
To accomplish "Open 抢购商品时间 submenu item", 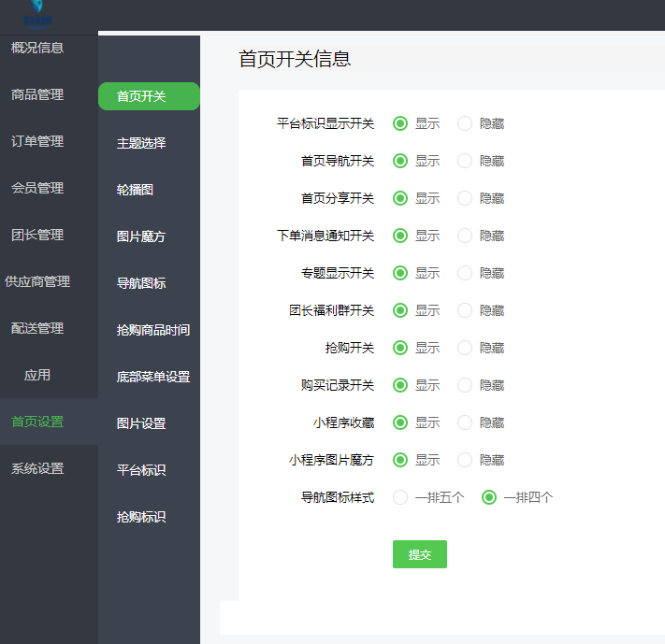I will [153, 330].
